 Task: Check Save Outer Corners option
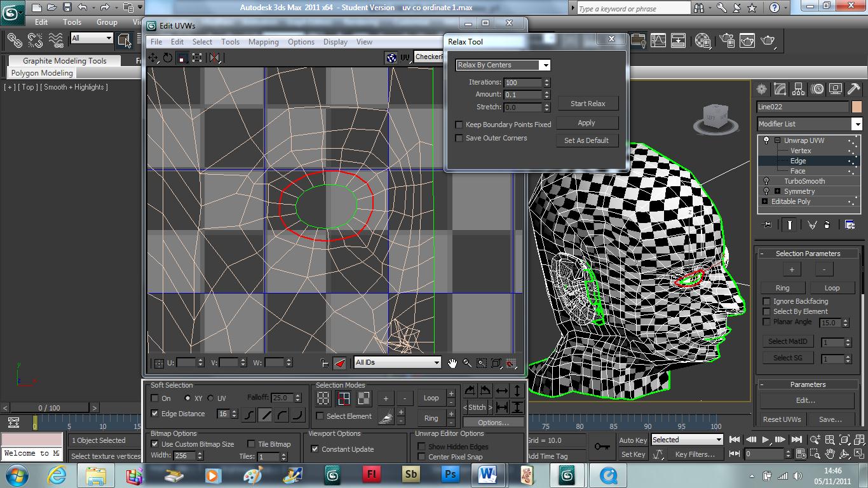coord(459,138)
